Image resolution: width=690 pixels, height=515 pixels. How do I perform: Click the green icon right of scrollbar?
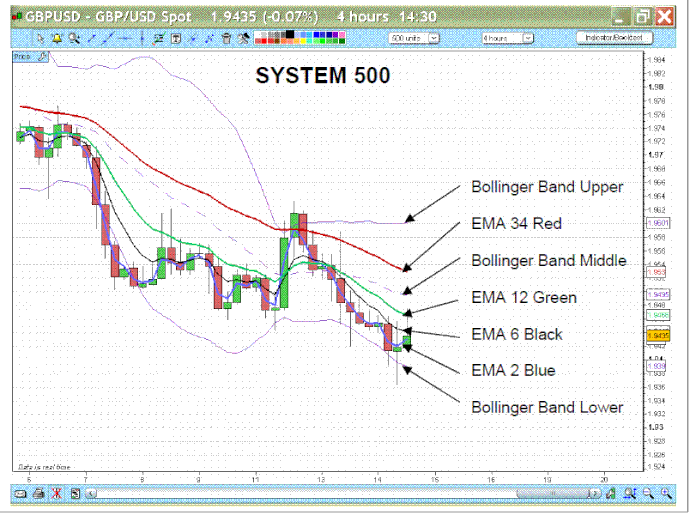click(x=610, y=494)
